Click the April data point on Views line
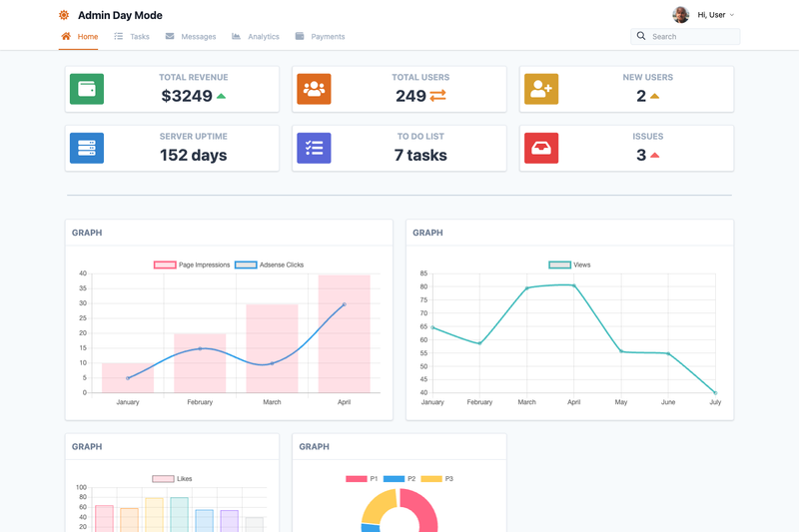799x532 pixels. [x=573, y=286]
